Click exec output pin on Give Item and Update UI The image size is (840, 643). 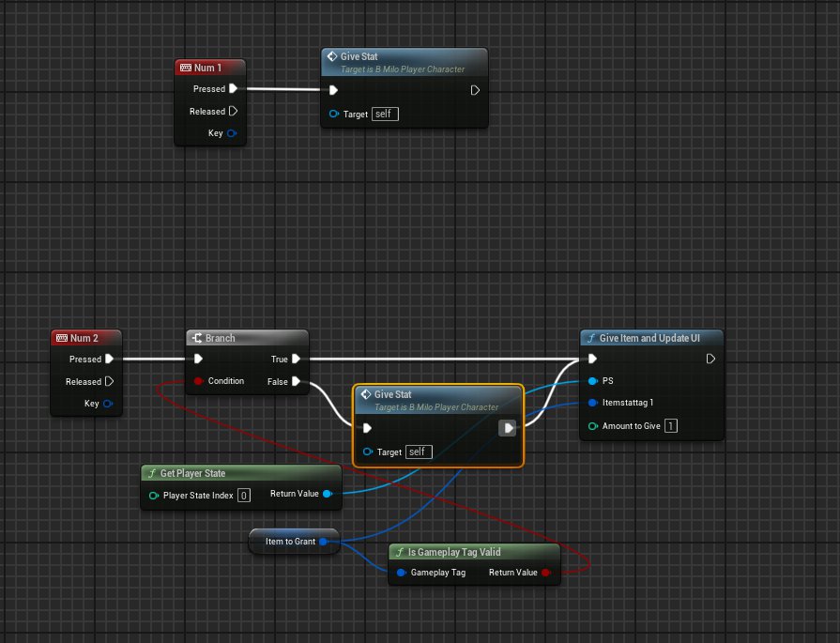point(711,359)
